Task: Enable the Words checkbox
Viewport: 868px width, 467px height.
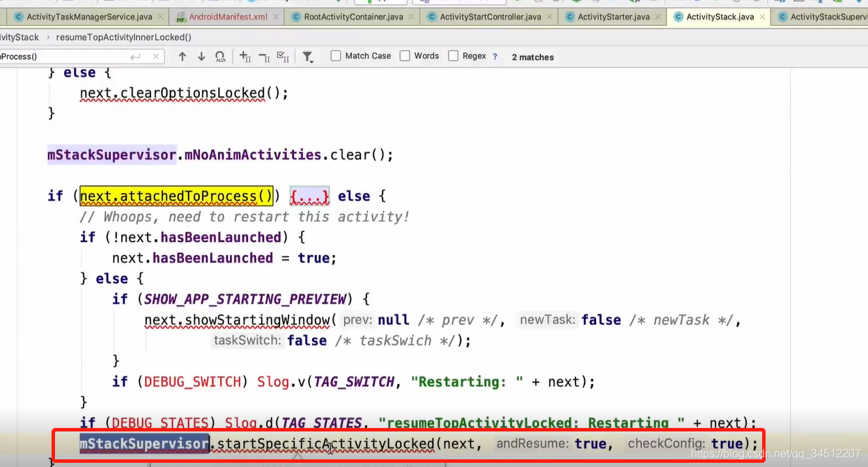Action: (405, 56)
